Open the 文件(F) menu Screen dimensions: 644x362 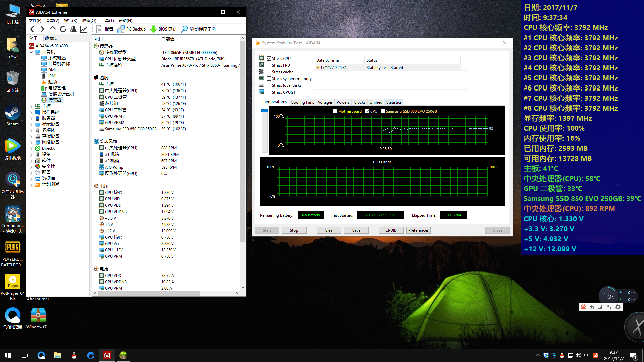pos(35,21)
